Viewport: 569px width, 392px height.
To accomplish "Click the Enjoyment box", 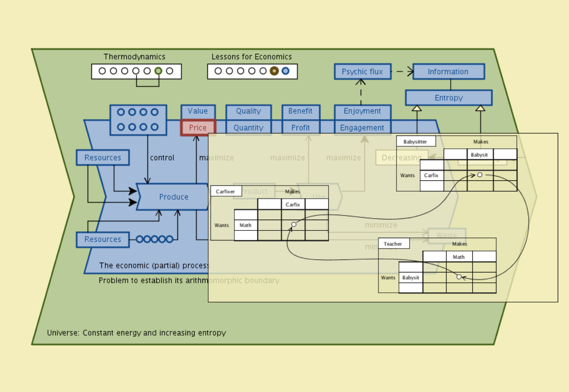I will 362,111.
